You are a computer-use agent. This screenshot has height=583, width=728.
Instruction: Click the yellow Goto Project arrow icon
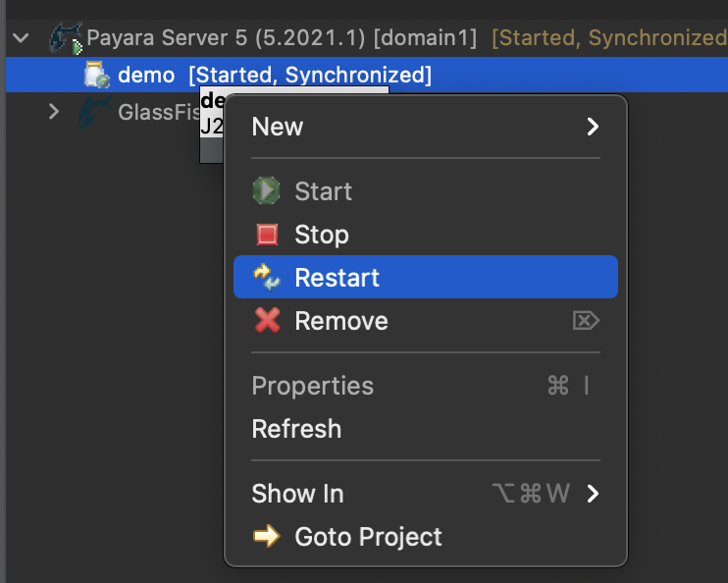click(x=267, y=537)
